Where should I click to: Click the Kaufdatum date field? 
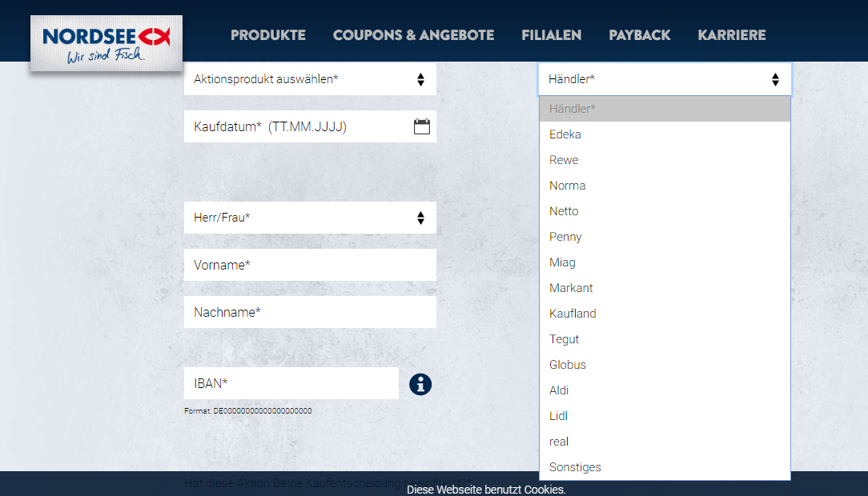(x=310, y=126)
